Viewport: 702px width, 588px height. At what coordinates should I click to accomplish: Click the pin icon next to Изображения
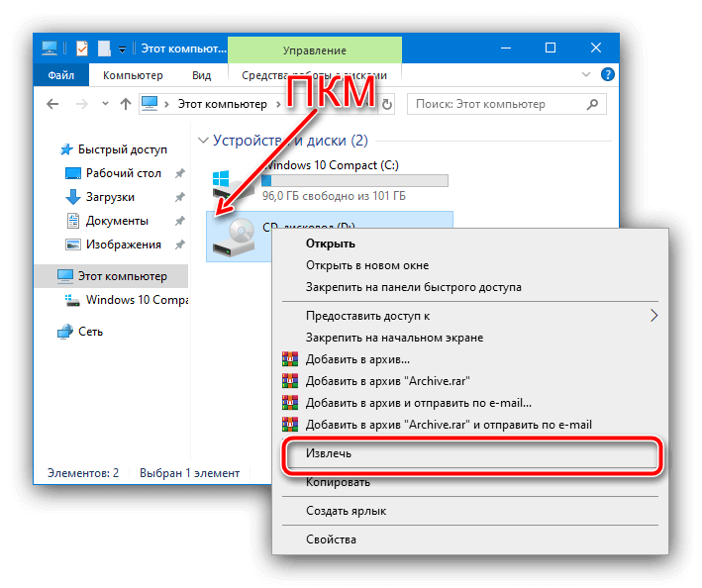click(x=180, y=245)
